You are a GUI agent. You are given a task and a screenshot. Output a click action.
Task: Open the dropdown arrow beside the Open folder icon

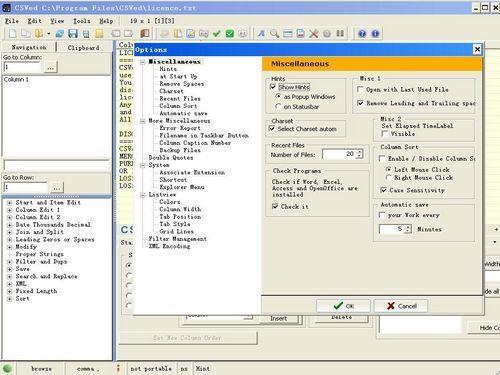pyautogui.click(x=49, y=34)
